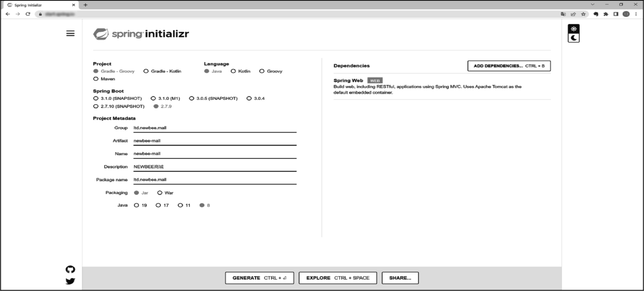
Task: Select Gradle - Groovy project type
Action: click(114, 71)
